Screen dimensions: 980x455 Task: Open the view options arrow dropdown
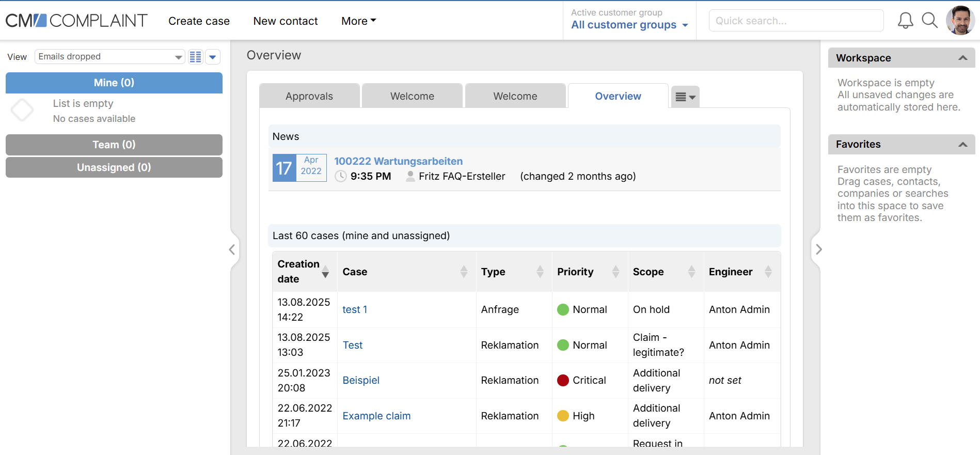click(x=213, y=57)
